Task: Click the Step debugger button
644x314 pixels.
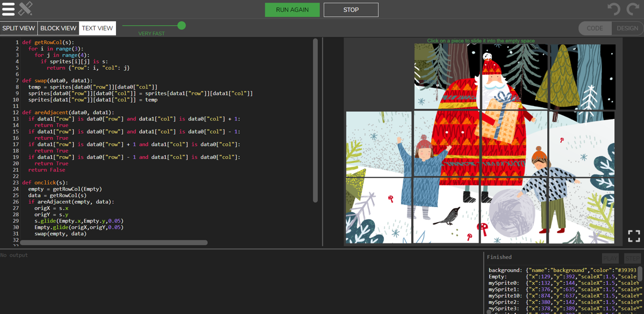Action: tap(632, 259)
